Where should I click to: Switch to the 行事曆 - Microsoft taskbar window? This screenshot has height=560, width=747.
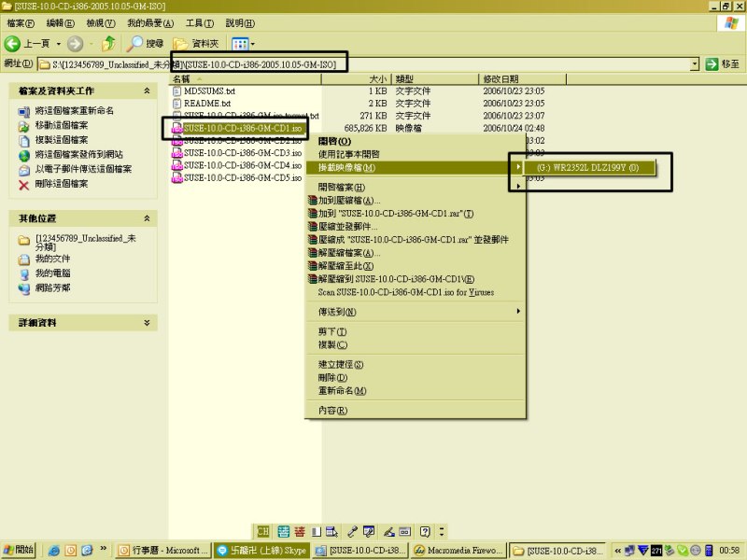(163, 551)
